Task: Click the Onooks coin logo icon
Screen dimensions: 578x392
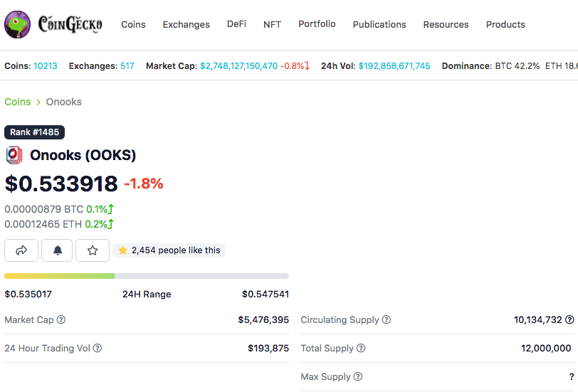Action: coord(14,155)
